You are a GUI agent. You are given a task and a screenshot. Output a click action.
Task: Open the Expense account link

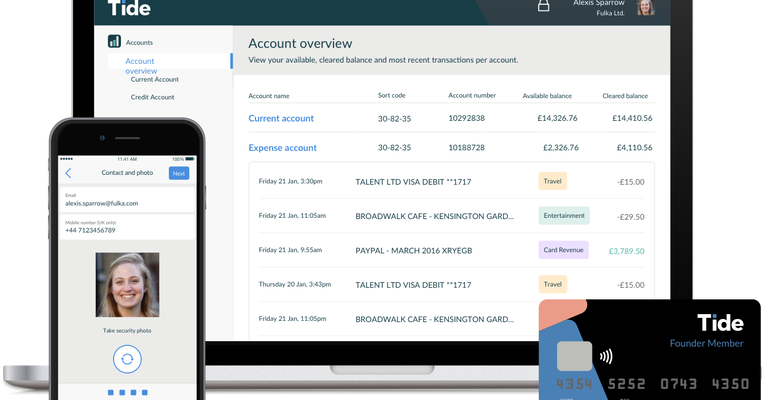click(283, 148)
